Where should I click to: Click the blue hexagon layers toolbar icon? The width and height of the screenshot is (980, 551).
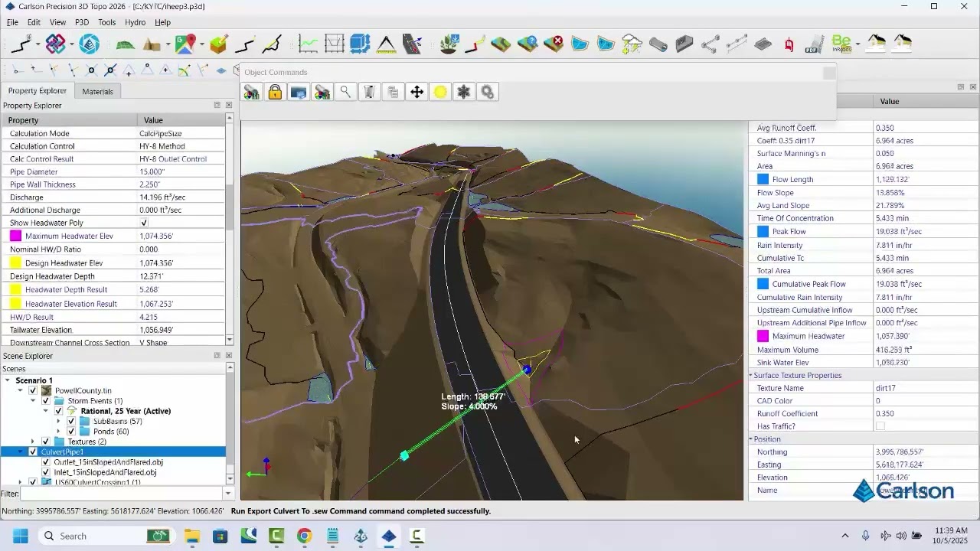click(89, 44)
